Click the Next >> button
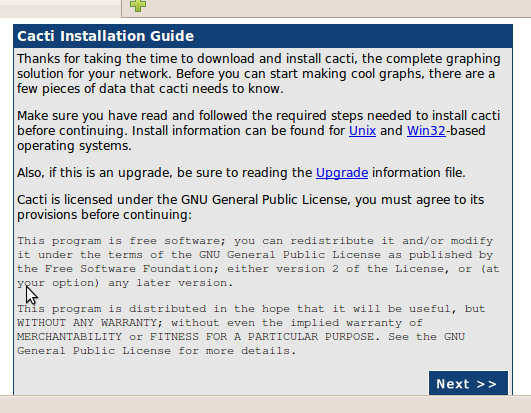531x413 pixels. click(x=468, y=384)
